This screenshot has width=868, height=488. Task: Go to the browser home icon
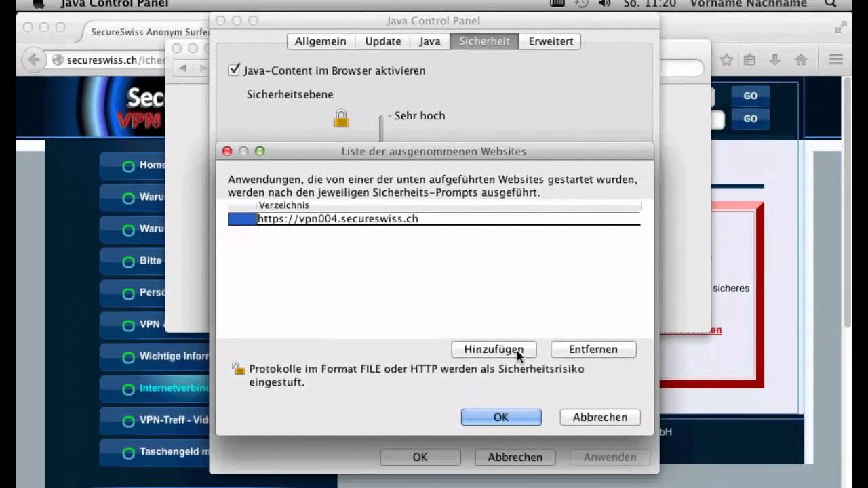tap(801, 60)
